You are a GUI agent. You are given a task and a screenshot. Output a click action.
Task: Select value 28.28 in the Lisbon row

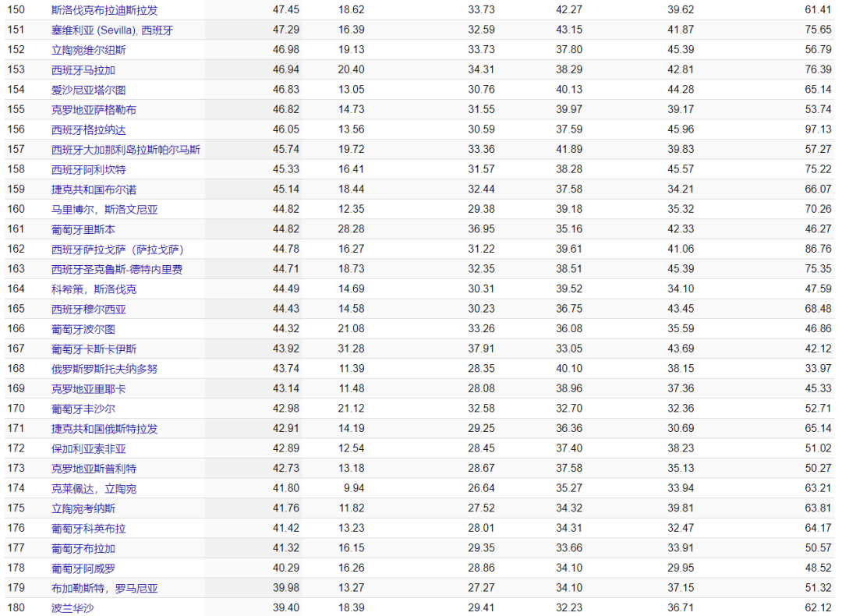(351, 228)
